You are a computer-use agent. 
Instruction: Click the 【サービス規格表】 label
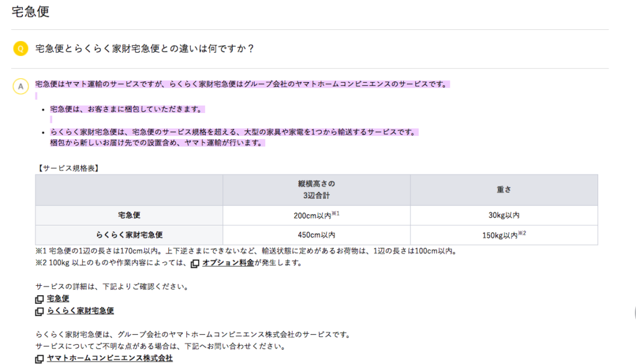(67, 168)
